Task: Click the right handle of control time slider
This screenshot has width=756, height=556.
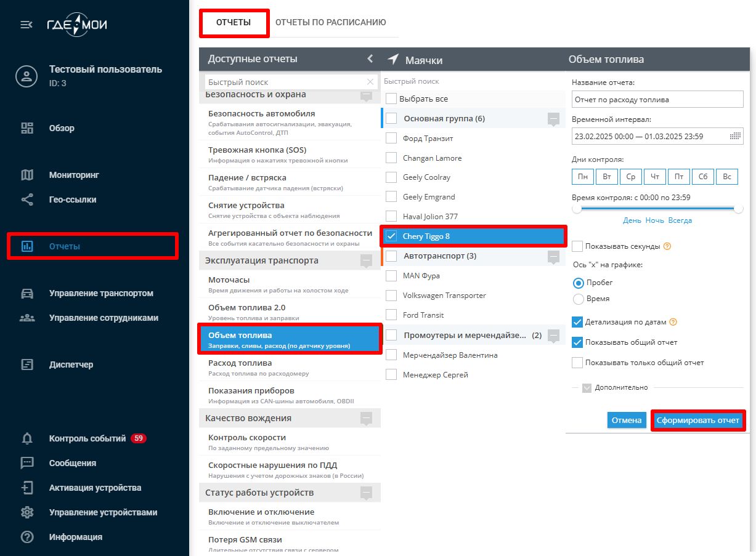Action: pyautogui.click(x=738, y=209)
